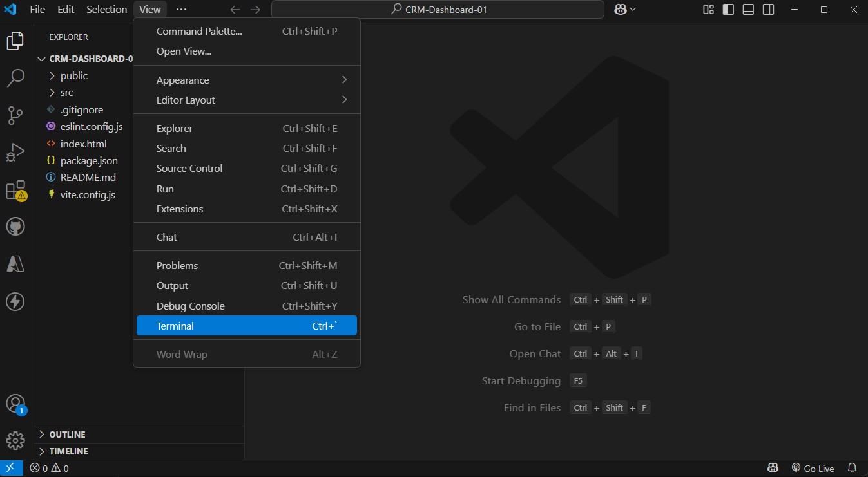Open the Azure icon in activity bar

pos(15,264)
